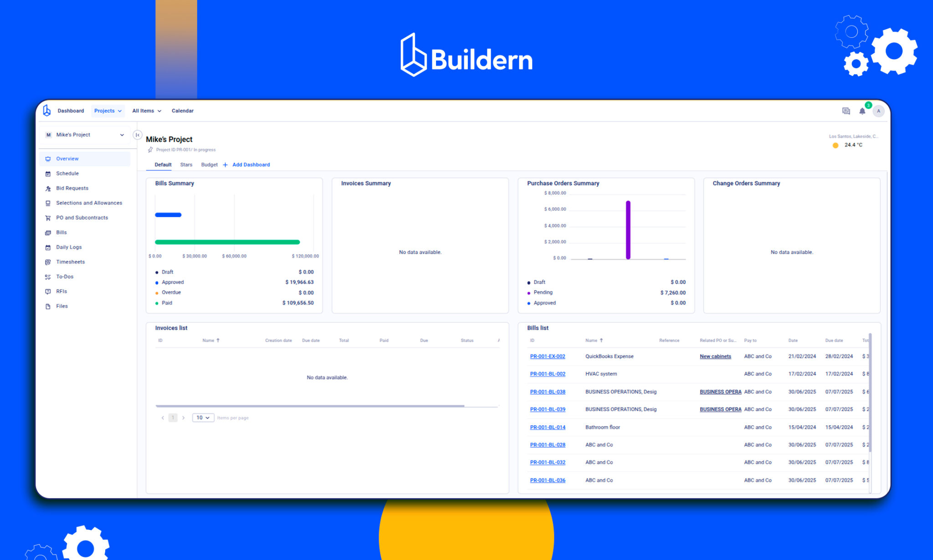Open the notifications bell icon

pyautogui.click(x=862, y=111)
